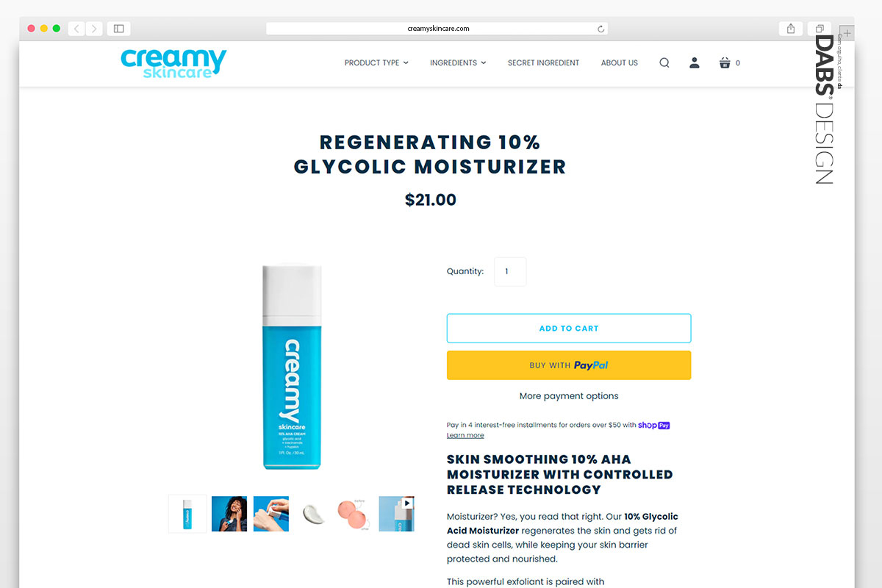
Task: Go forward with the browser forward arrow
Action: pyautogui.click(x=94, y=29)
